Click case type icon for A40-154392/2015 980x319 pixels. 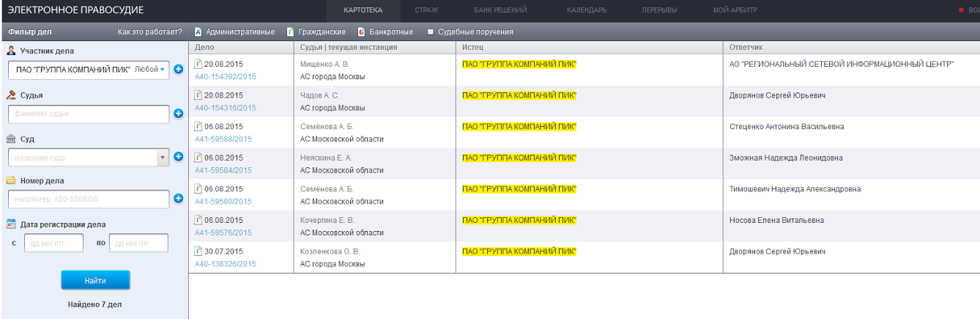tap(198, 64)
